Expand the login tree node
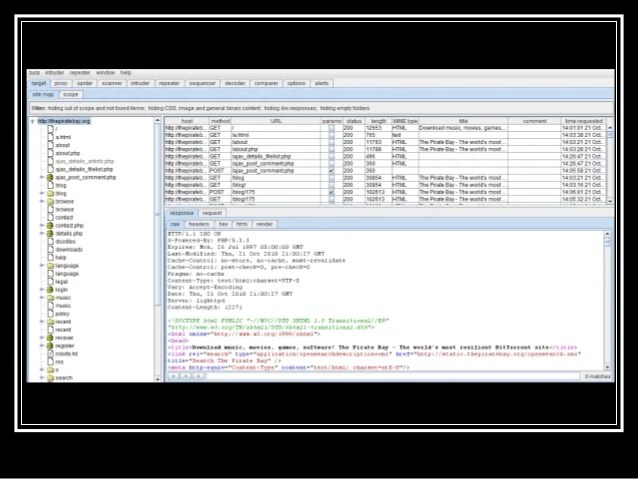 click(42, 290)
